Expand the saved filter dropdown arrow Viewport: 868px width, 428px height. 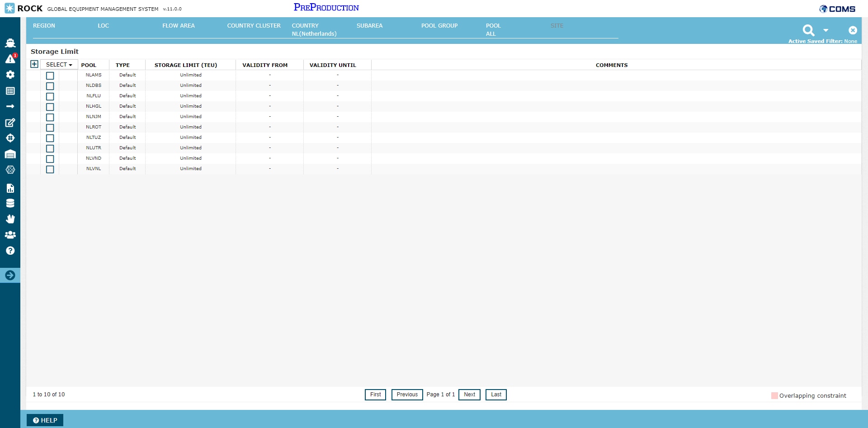coord(826,30)
